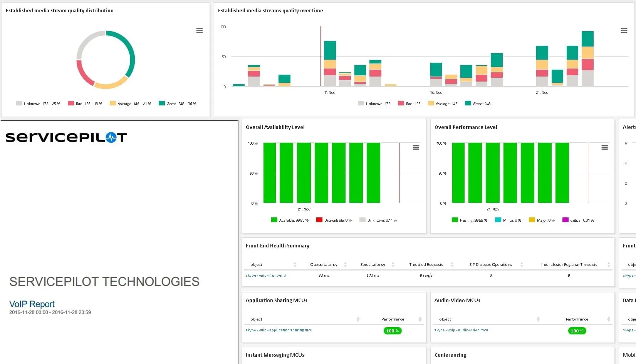The image size is (636, 364).
Task: Toggle Available series in availability legend
Action: pos(290,220)
